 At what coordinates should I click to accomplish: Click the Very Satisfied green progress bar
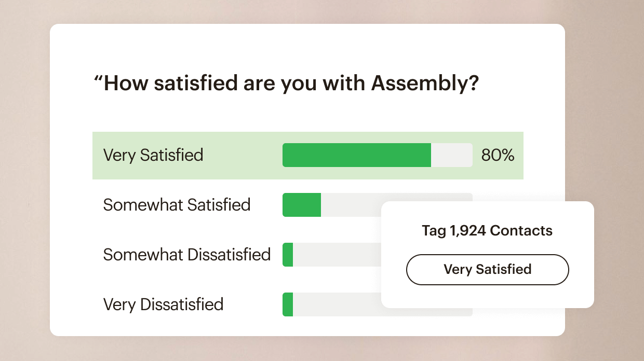coord(356,155)
